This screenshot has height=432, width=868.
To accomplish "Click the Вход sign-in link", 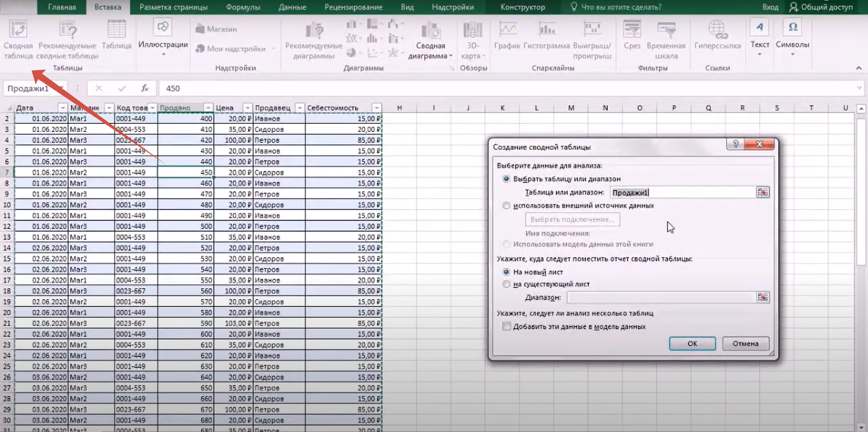I will [770, 7].
